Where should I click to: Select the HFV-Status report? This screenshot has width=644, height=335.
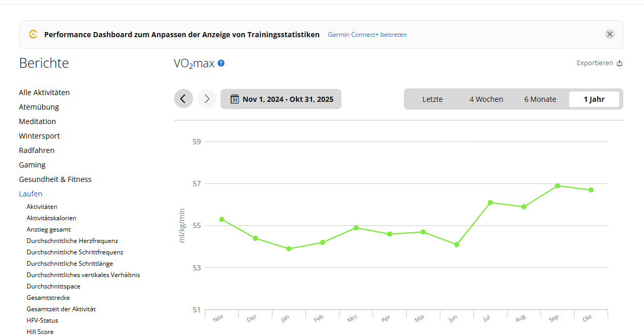pyautogui.click(x=41, y=321)
